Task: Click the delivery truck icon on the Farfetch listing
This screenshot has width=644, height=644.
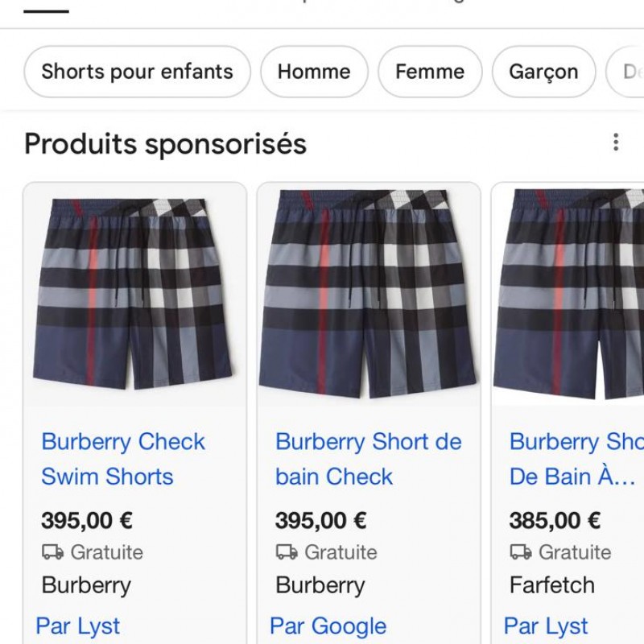Action: pyautogui.click(x=521, y=552)
